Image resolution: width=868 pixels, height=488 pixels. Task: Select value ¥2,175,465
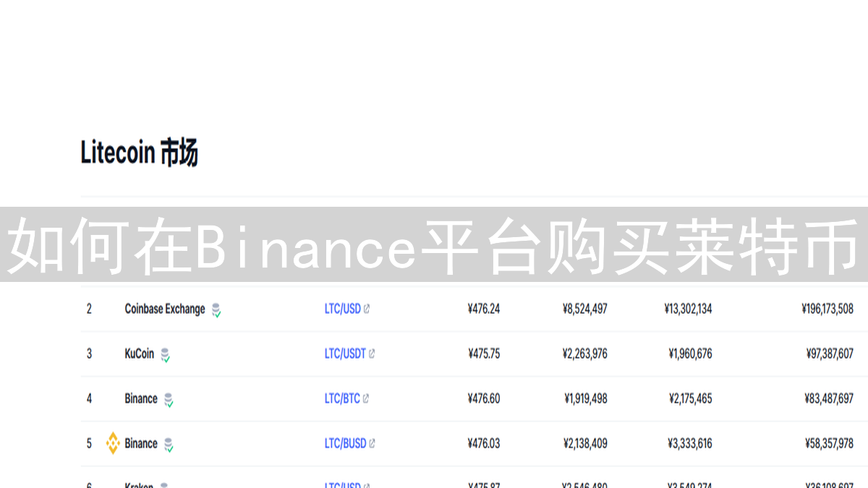coord(690,398)
